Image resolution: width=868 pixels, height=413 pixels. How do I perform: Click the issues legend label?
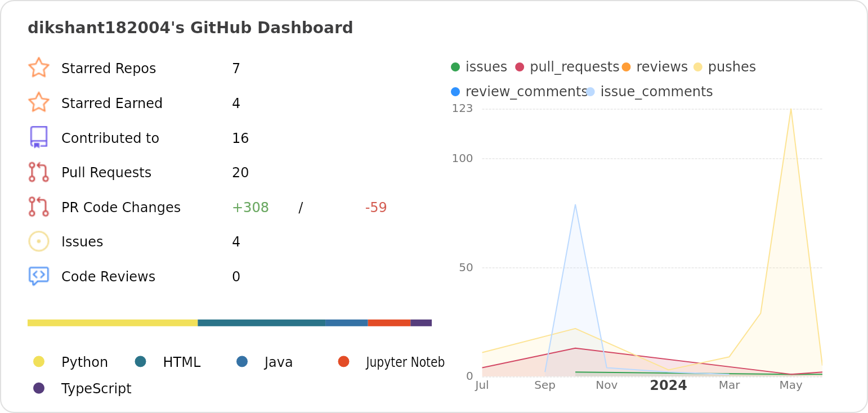tap(486, 67)
